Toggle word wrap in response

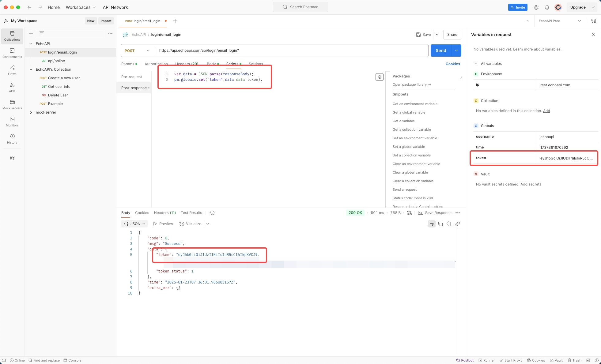(x=432, y=224)
